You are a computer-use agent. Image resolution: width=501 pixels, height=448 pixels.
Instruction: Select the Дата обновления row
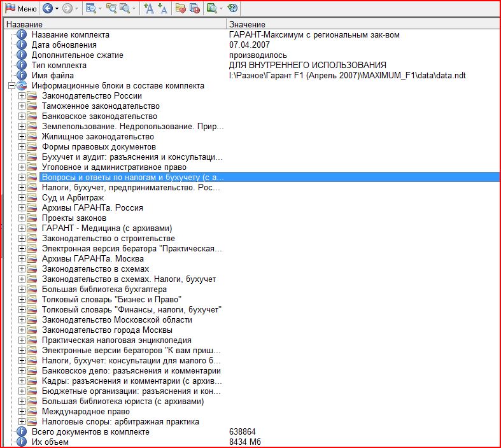pos(64,45)
